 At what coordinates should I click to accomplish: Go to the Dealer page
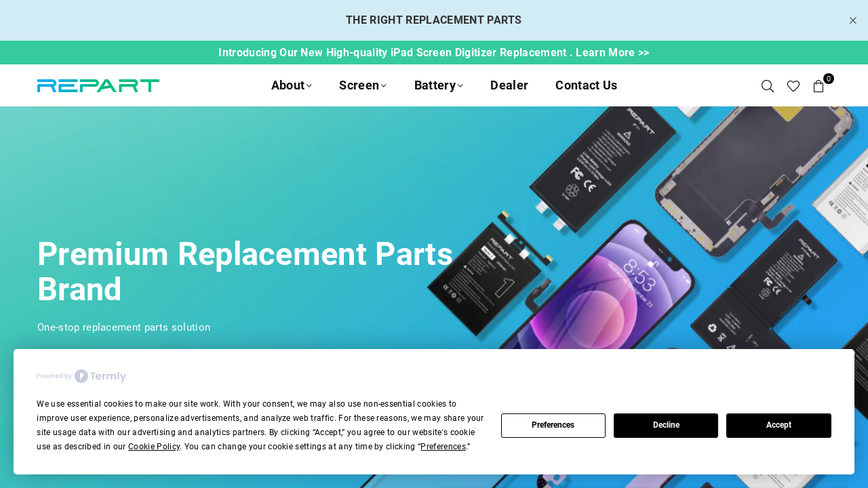click(509, 85)
